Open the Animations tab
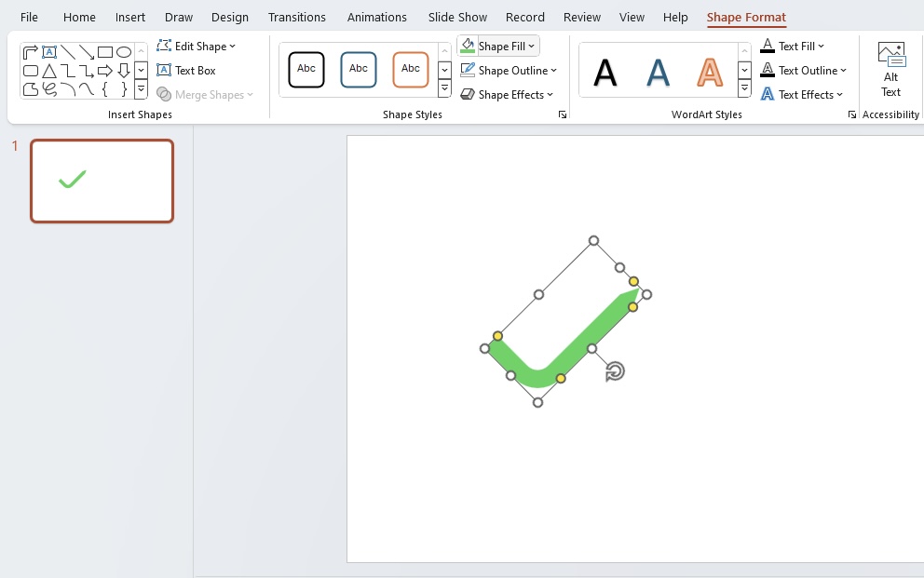 click(x=377, y=17)
